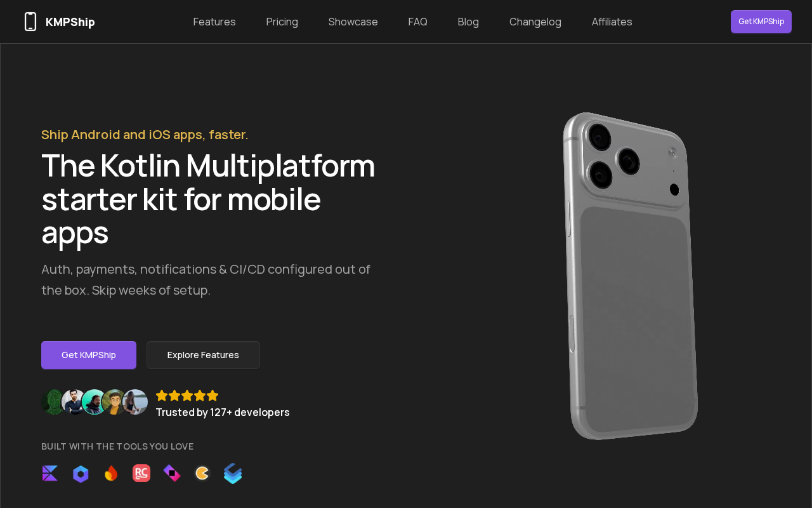Image resolution: width=812 pixels, height=508 pixels.
Task: Click the header Get KMPShip button
Action: coord(761,22)
